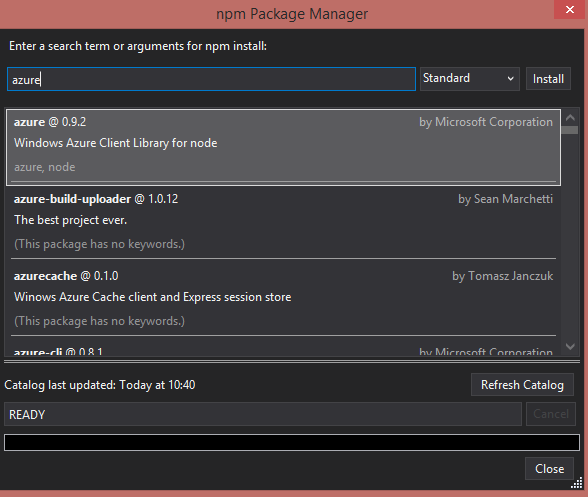The height and width of the screenshot is (497, 588).
Task: Click the READY status text box
Action: [263, 414]
